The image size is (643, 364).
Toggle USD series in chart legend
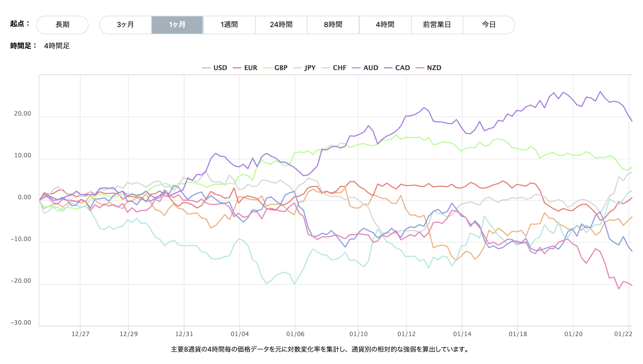pyautogui.click(x=215, y=68)
